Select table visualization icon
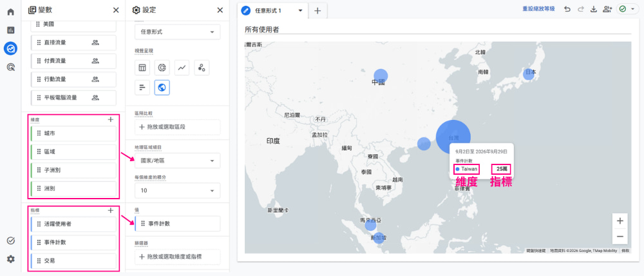Image resolution: width=644 pixels, height=276 pixels. (142, 68)
